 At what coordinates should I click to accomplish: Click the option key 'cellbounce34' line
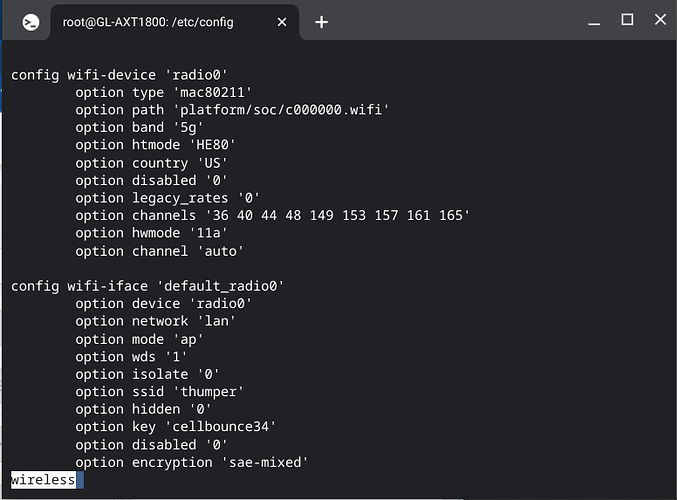tap(176, 427)
